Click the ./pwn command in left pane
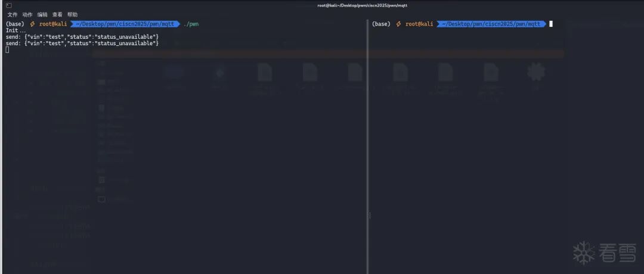644x274 pixels. point(191,24)
